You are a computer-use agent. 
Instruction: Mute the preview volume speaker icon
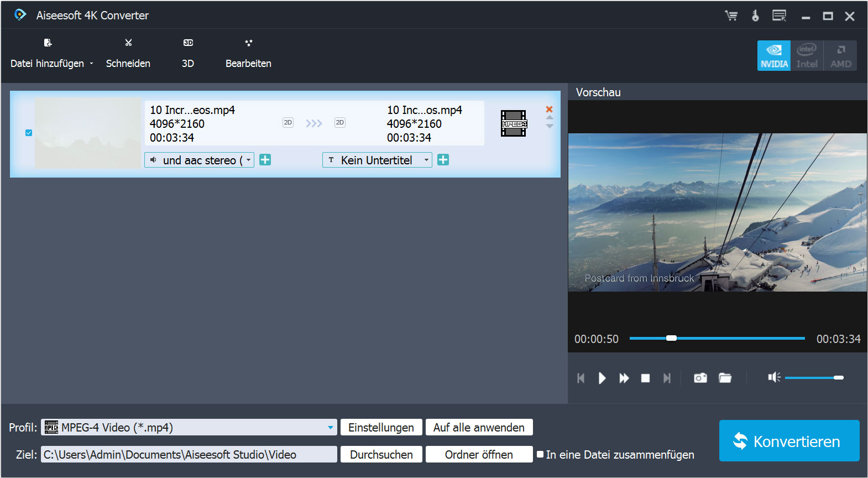(774, 377)
